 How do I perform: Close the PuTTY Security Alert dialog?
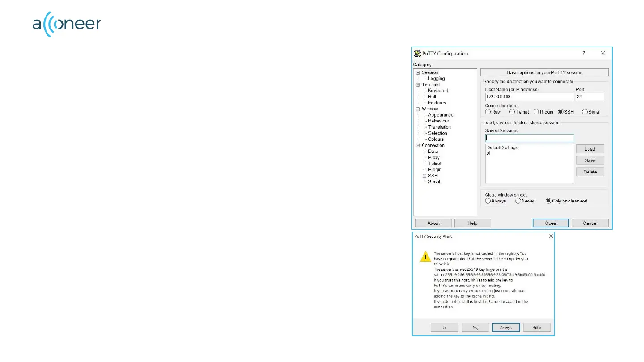click(551, 236)
